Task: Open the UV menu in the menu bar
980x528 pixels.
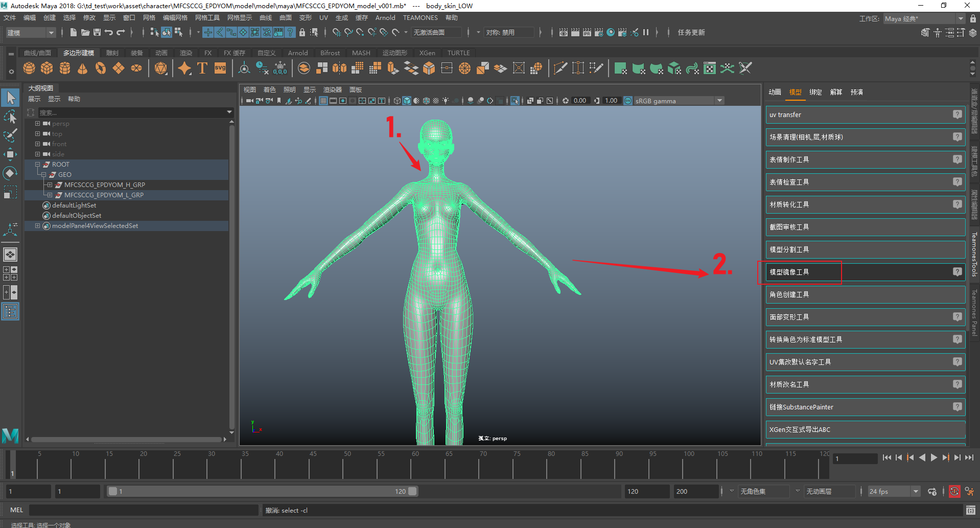Action: coord(323,18)
